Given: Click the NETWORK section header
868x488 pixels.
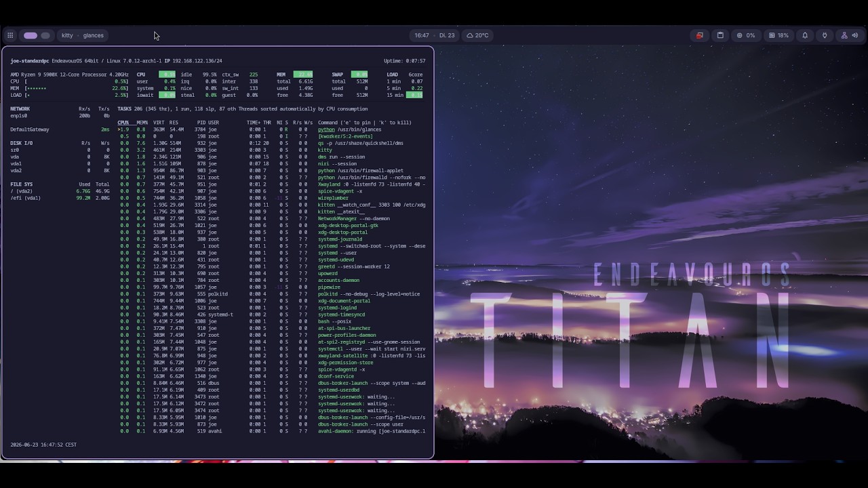Looking at the screenshot, I should (20, 108).
